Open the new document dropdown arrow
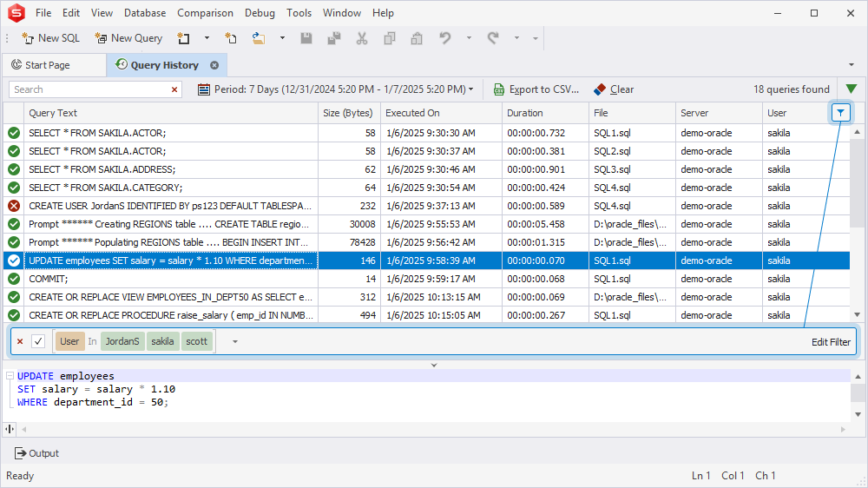 (207, 38)
